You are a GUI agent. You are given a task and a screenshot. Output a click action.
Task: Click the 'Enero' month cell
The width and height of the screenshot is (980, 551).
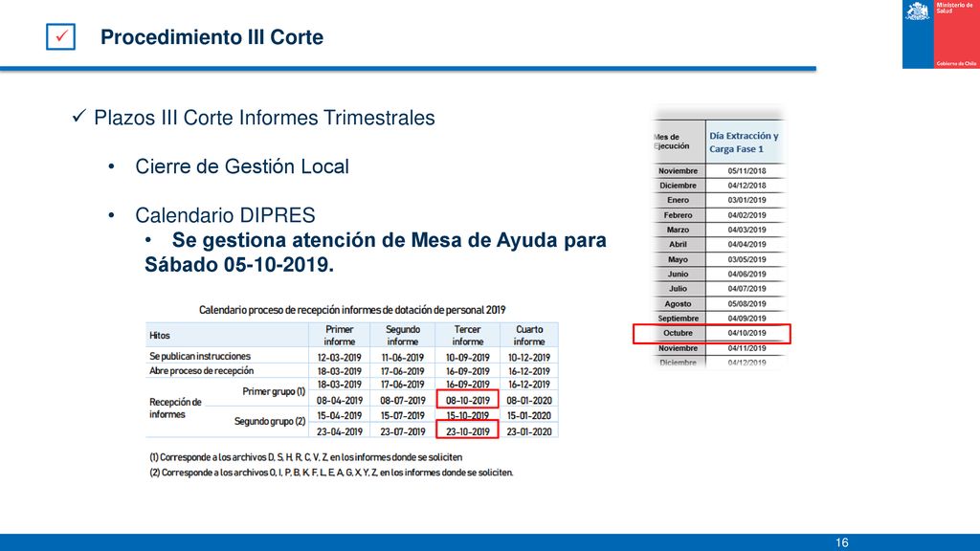679,200
